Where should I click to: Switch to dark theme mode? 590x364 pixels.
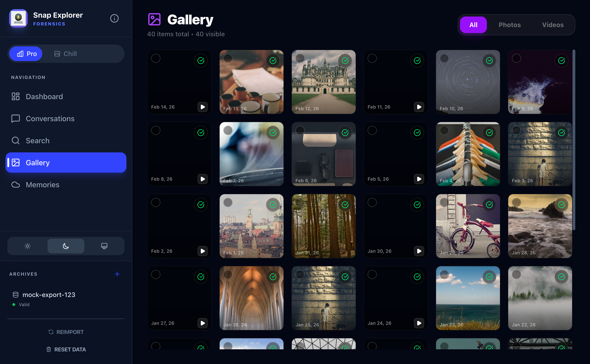coord(65,246)
